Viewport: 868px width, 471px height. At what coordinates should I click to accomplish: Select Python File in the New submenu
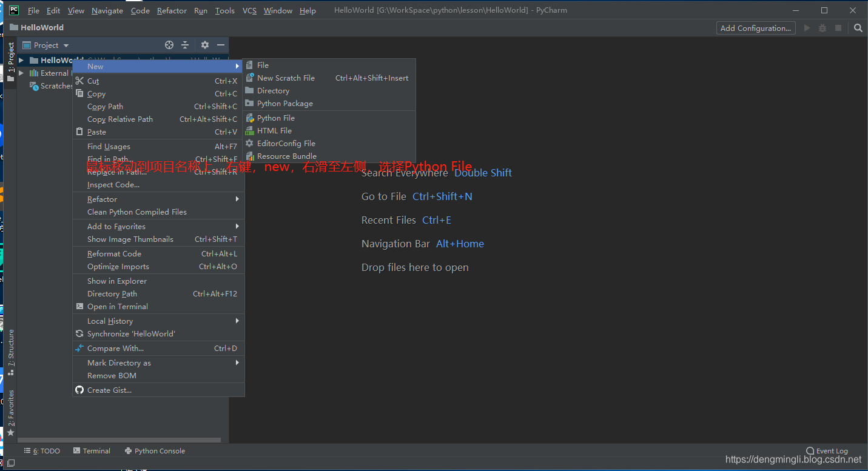click(x=329, y=118)
